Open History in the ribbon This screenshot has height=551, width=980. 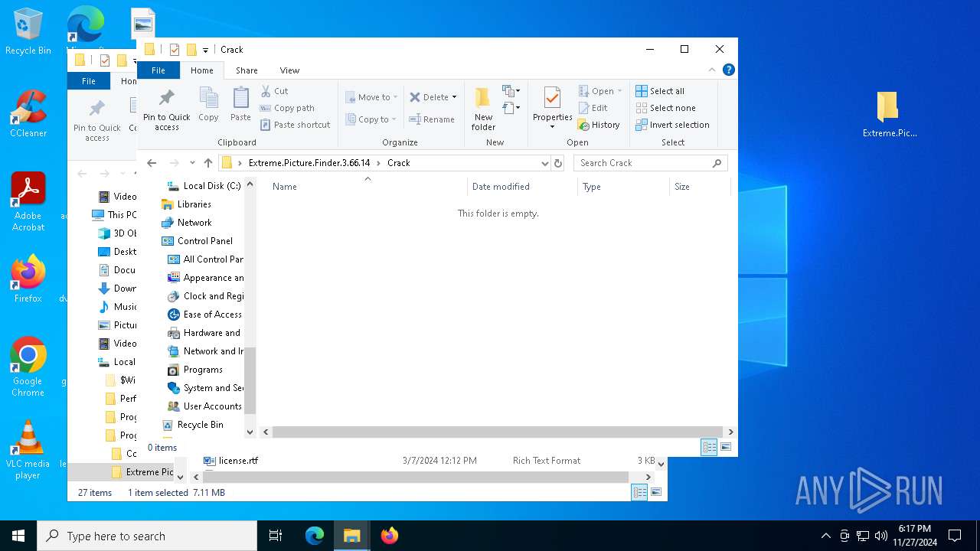point(599,125)
